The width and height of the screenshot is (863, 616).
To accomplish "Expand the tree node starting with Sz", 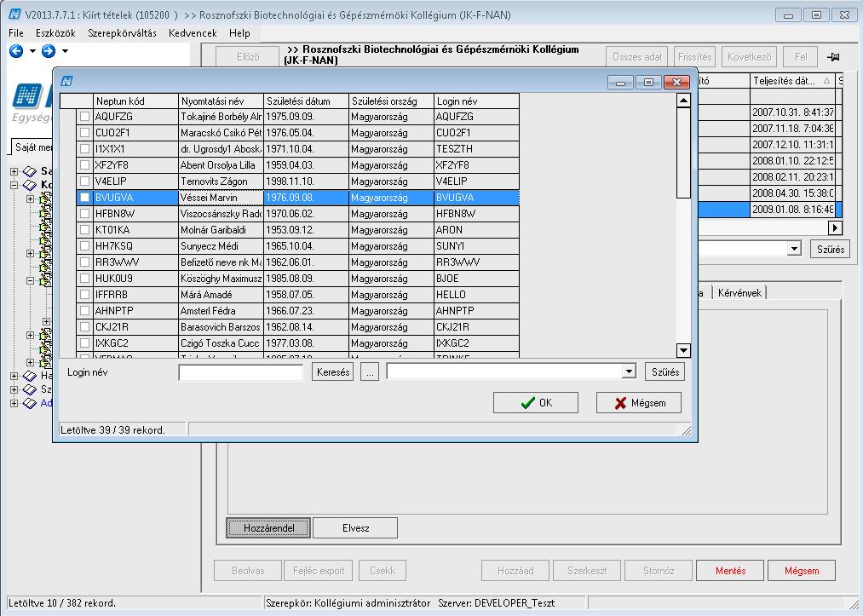I will (x=14, y=389).
